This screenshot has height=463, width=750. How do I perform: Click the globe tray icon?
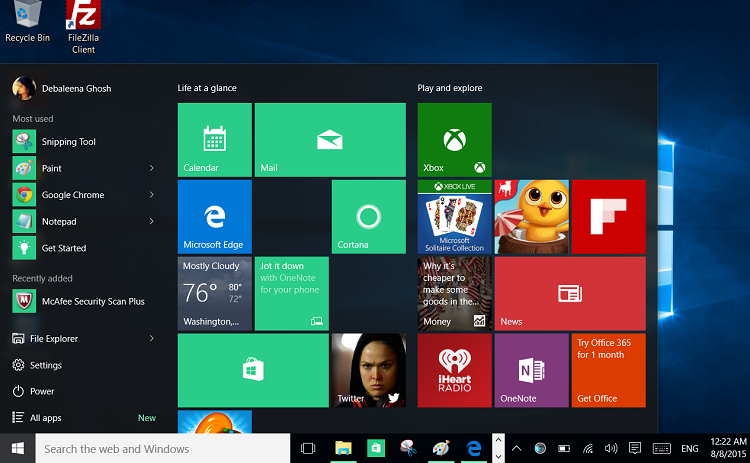point(540,449)
